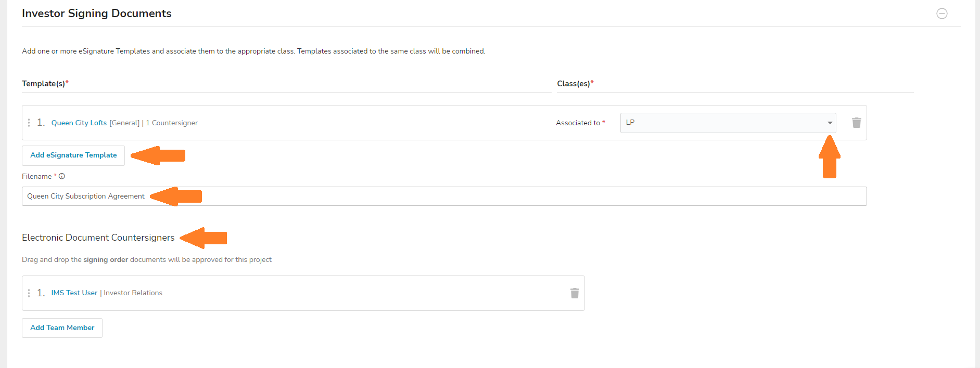Focus the Filename input field

pyautogui.click(x=468, y=196)
